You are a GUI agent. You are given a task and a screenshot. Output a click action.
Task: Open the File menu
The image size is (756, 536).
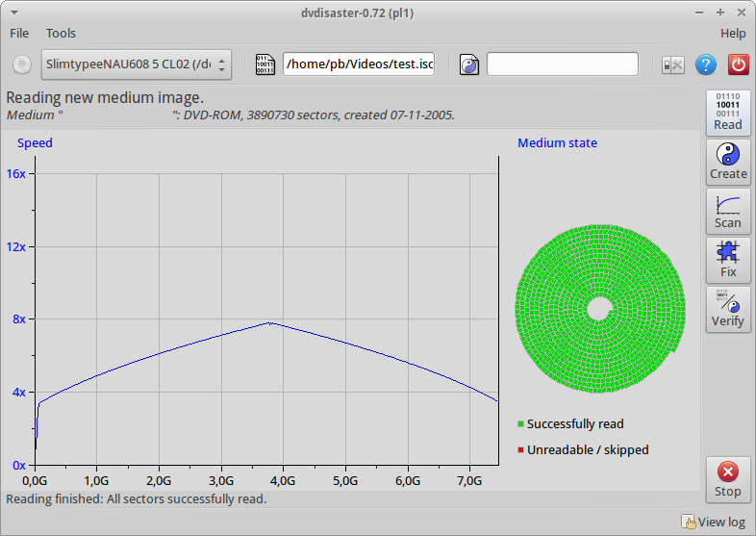[19, 33]
